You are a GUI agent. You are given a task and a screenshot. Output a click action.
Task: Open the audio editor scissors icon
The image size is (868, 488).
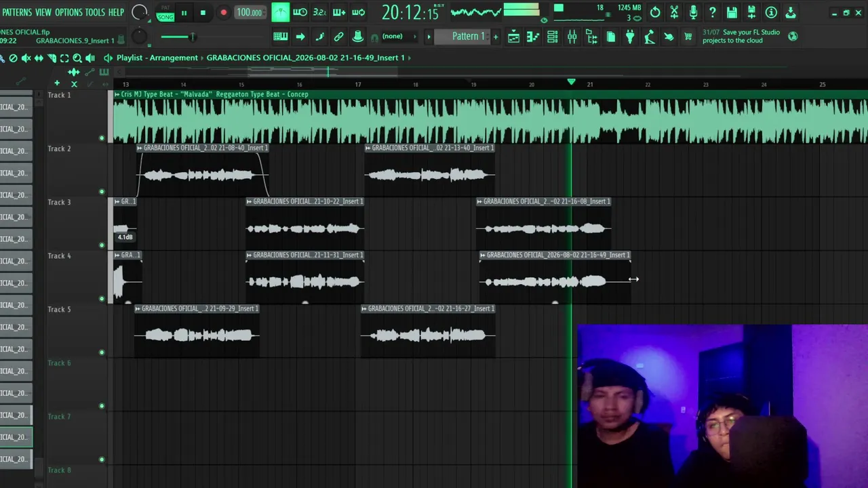click(674, 12)
